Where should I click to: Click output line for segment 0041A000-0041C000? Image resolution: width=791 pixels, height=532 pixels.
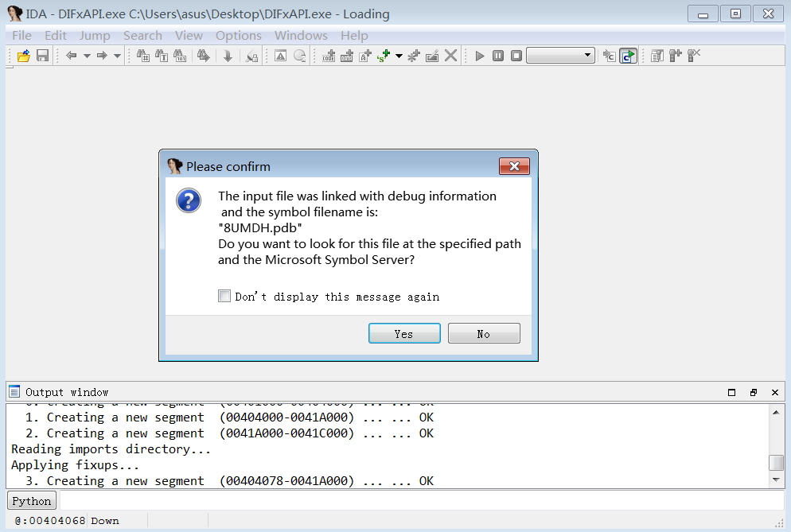(229, 433)
